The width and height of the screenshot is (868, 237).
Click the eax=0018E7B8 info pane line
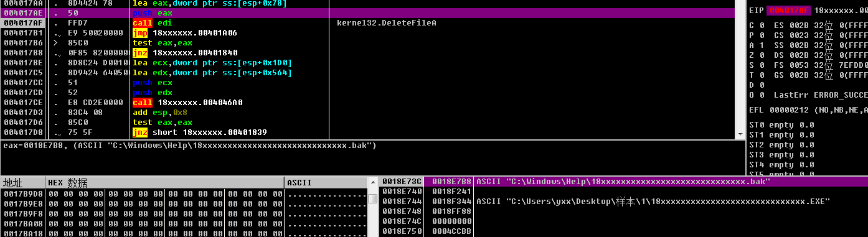pyautogui.click(x=190, y=146)
